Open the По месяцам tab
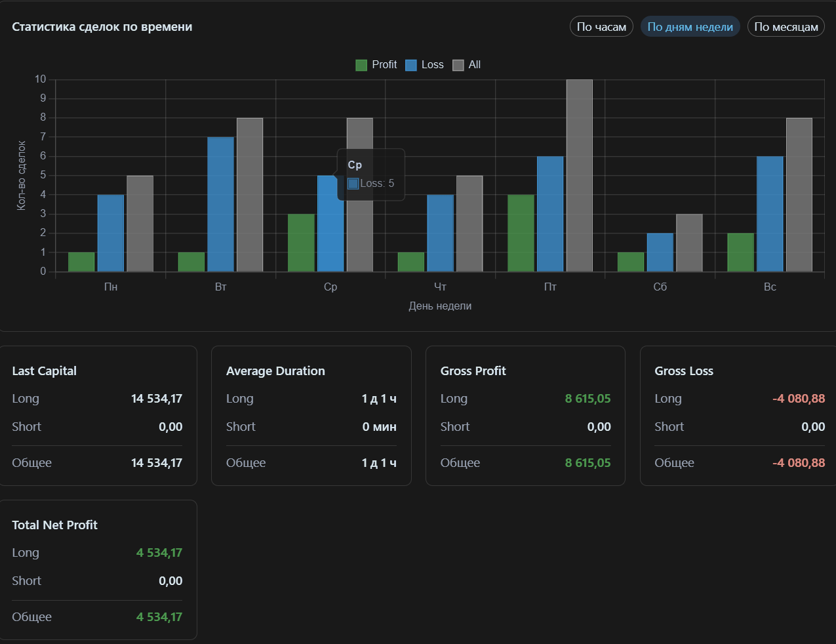 tap(786, 27)
